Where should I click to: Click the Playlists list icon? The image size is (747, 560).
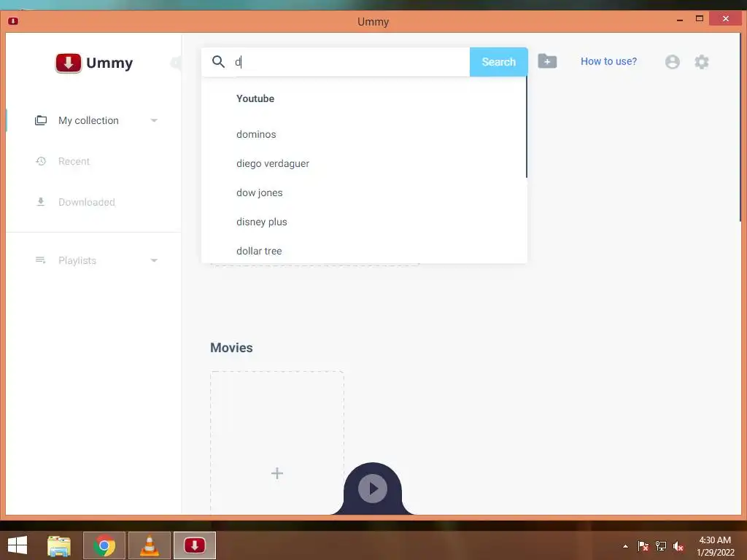click(x=41, y=260)
